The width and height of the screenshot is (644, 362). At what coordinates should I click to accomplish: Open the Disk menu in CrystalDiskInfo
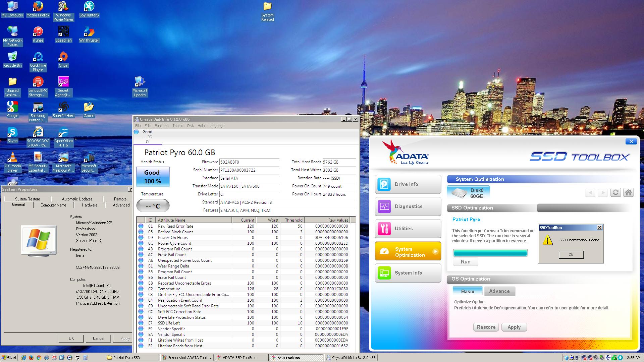[190, 126]
